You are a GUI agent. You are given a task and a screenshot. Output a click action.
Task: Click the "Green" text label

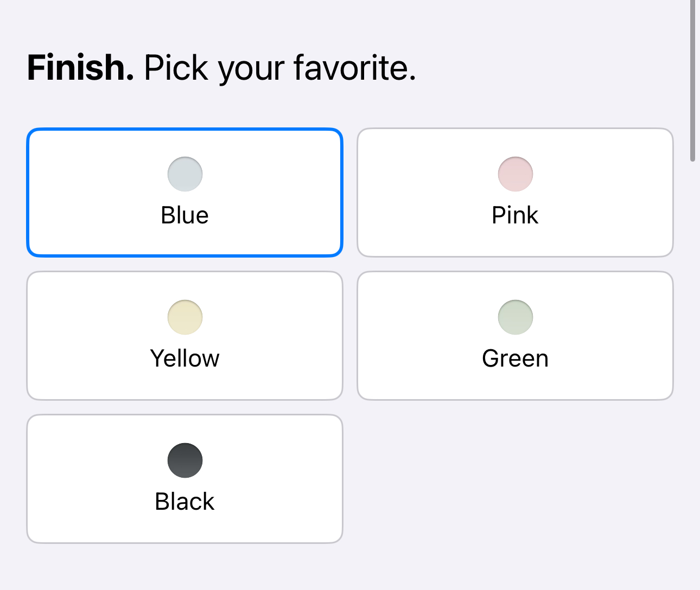(x=515, y=358)
